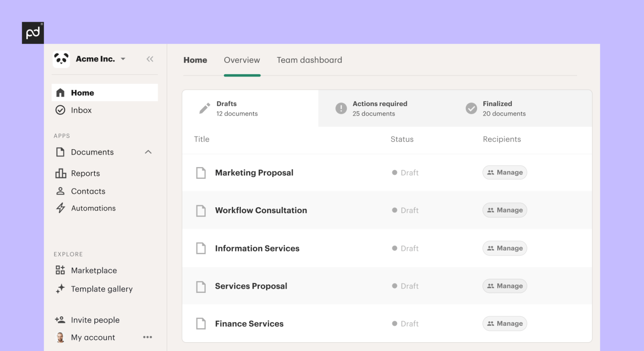
Task: Open the Reports bar chart icon
Action: (x=61, y=173)
